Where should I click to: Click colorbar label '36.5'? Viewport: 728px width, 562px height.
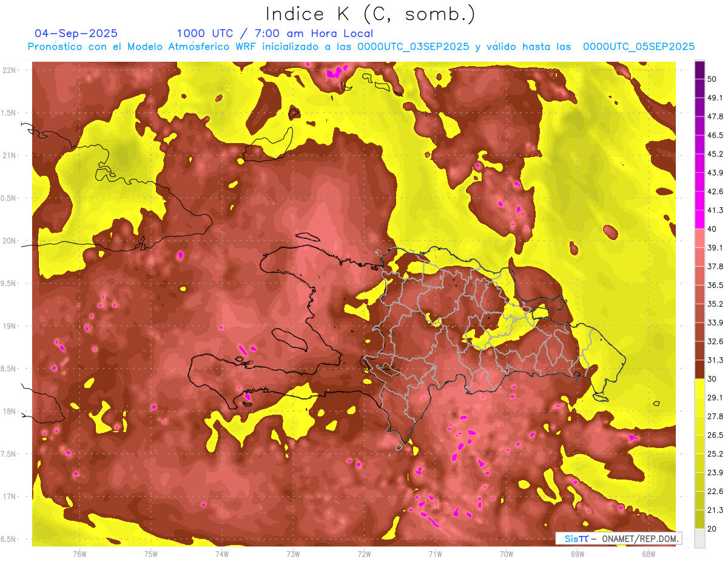(x=715, y=285)
